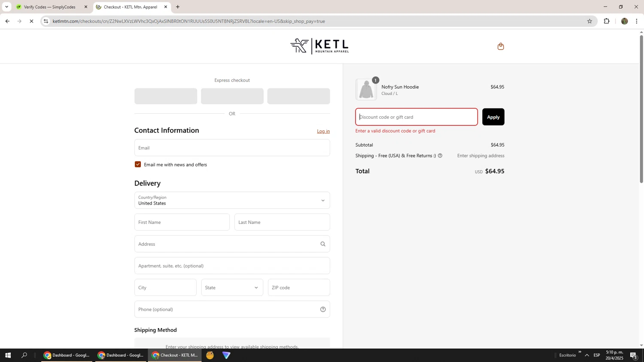The width and height of the screenshot is (644, 362).
Task: Open the Chrome extensions puzzle icon
Action: point(607,21)
